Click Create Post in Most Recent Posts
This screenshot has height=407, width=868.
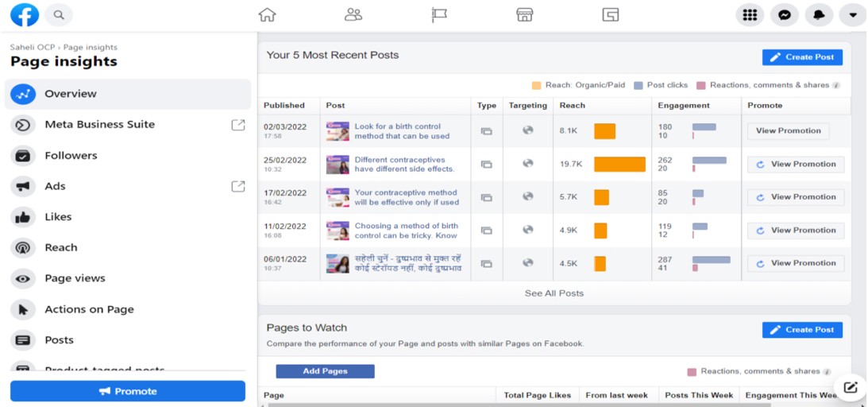(x=802, y=57)
